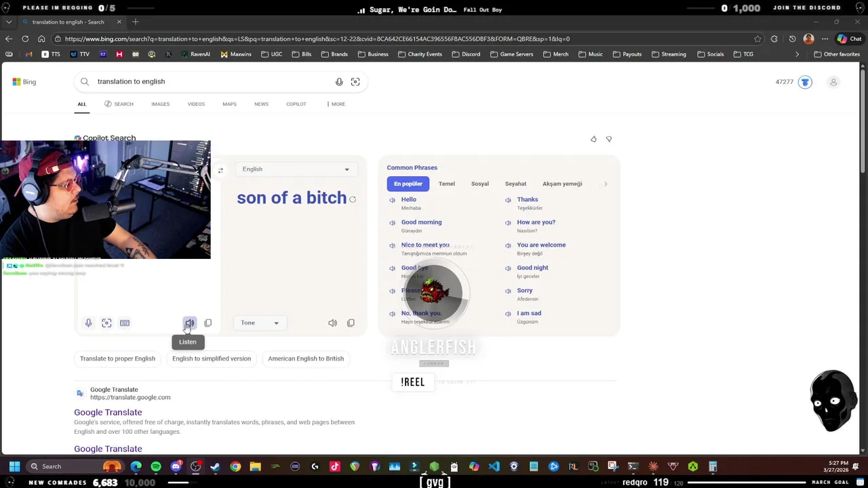Open the Bing rewards medal icon

tap(805, 82)
